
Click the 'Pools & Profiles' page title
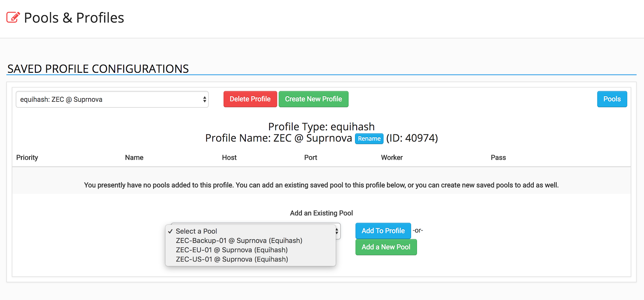[74, 18]
